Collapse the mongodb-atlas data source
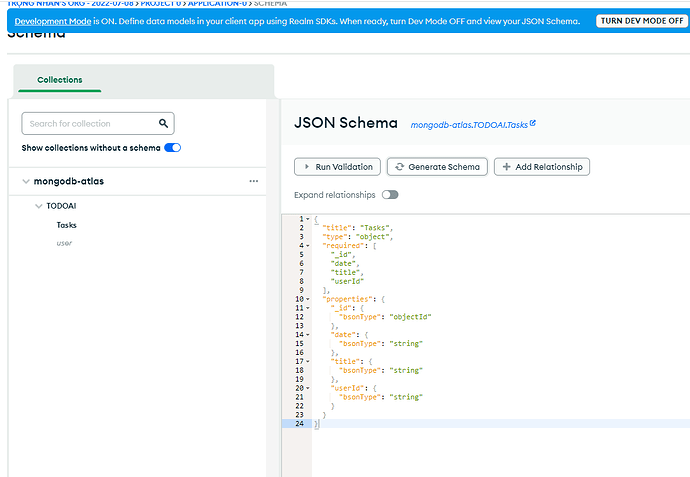Image resolution: width=690 pixels, height=477 pixels. tap(24, 182)
